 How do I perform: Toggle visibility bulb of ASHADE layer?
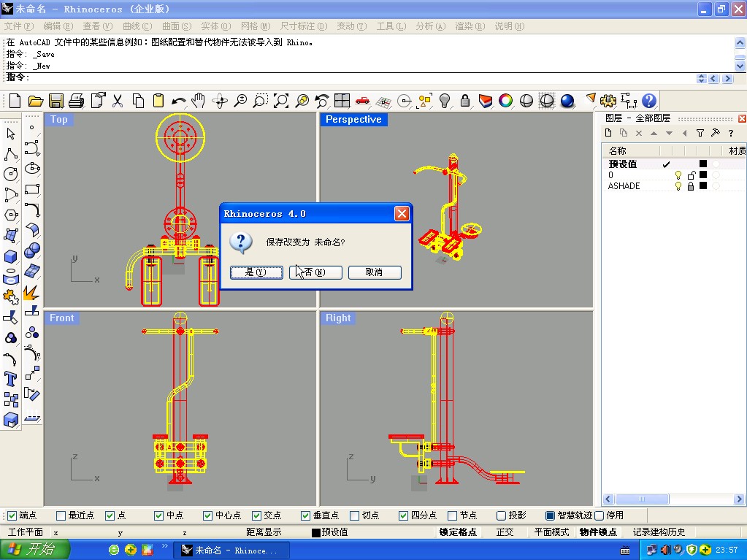[x=678, y=186]
